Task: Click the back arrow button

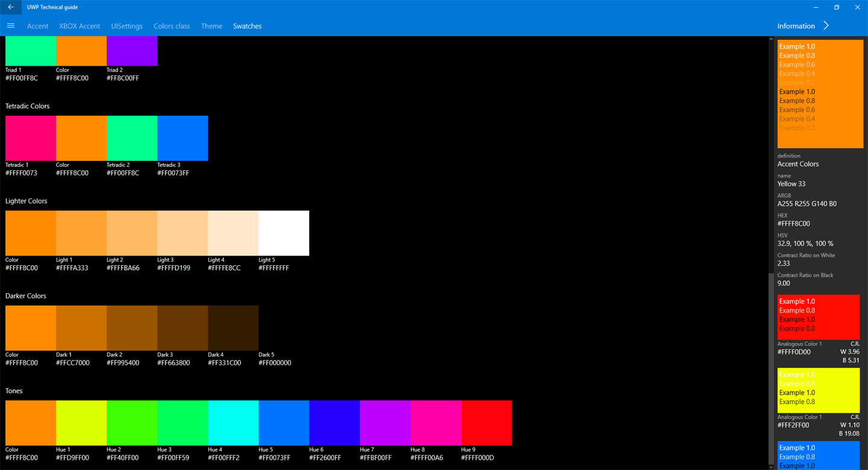Action: click(x=10, y=7)
